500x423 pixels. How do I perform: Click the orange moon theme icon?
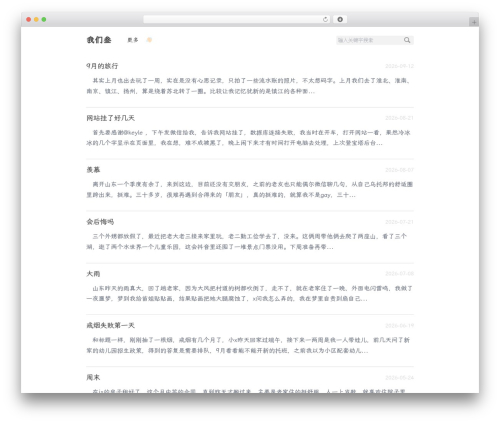tap(149, 40)
